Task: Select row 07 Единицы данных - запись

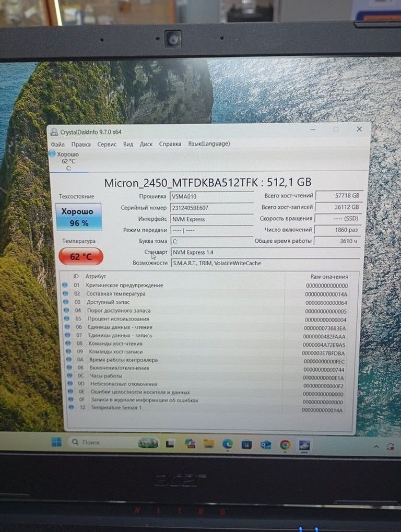Action: (x=206, y=336)
